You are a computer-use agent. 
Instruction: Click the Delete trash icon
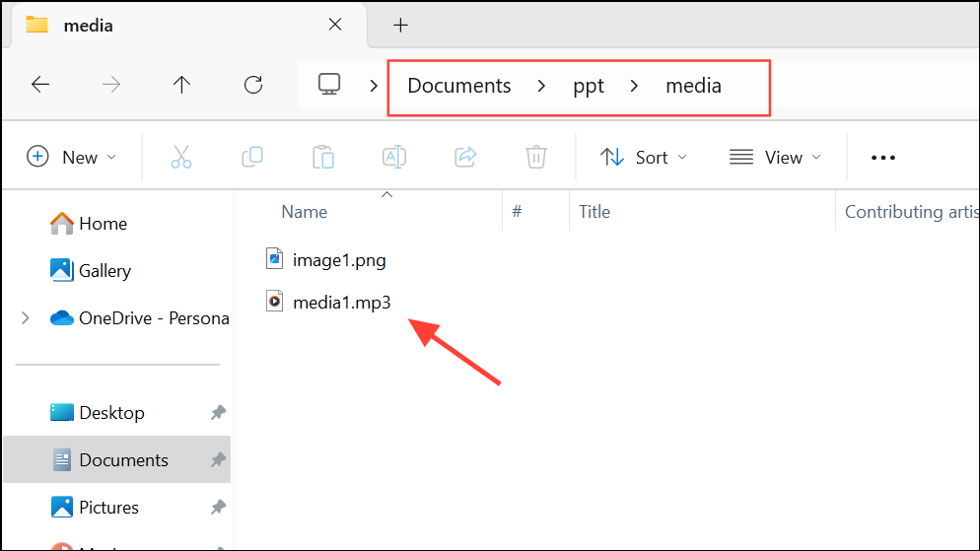536,157
